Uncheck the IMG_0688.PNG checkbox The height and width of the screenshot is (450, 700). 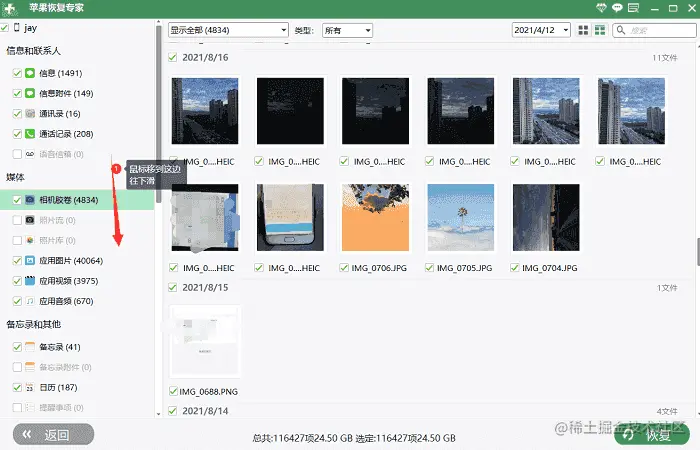click(x=174, y=392)
